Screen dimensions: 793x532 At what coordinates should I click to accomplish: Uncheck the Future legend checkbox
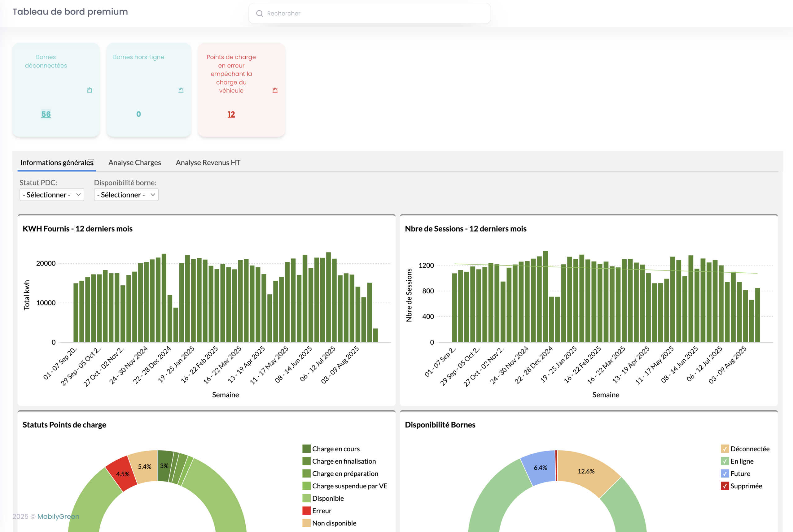pyautogui.click(x=725, y=474)
